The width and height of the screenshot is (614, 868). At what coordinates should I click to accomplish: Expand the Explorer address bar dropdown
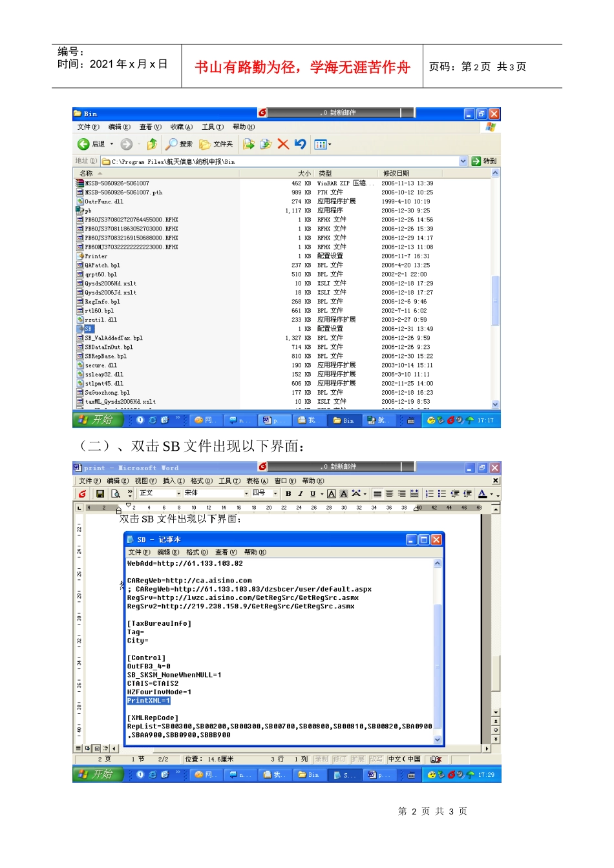(463, 161)
